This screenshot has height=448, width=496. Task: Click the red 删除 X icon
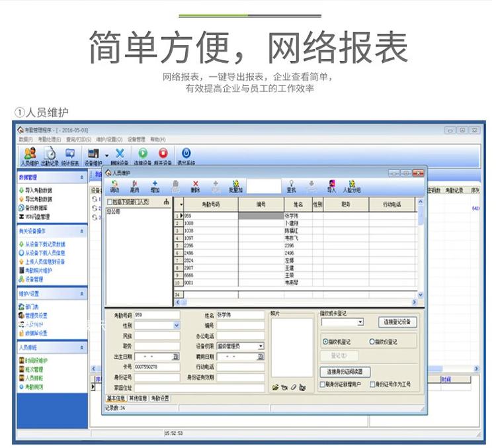click(x=196, y=187)
